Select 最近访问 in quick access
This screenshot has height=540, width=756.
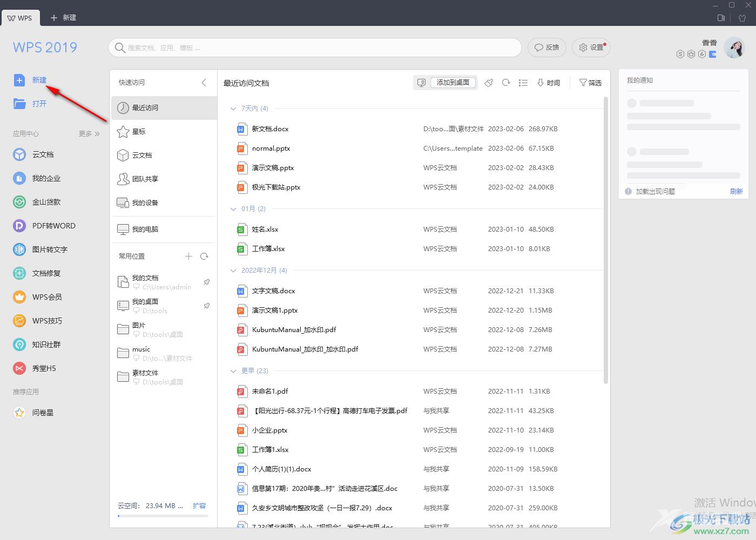(164, 107)
